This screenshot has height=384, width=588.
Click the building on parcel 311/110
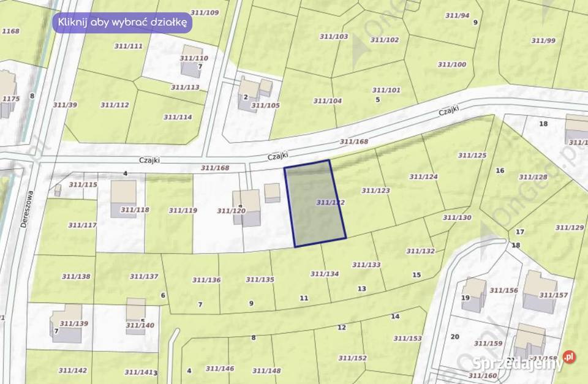[192, 61]
